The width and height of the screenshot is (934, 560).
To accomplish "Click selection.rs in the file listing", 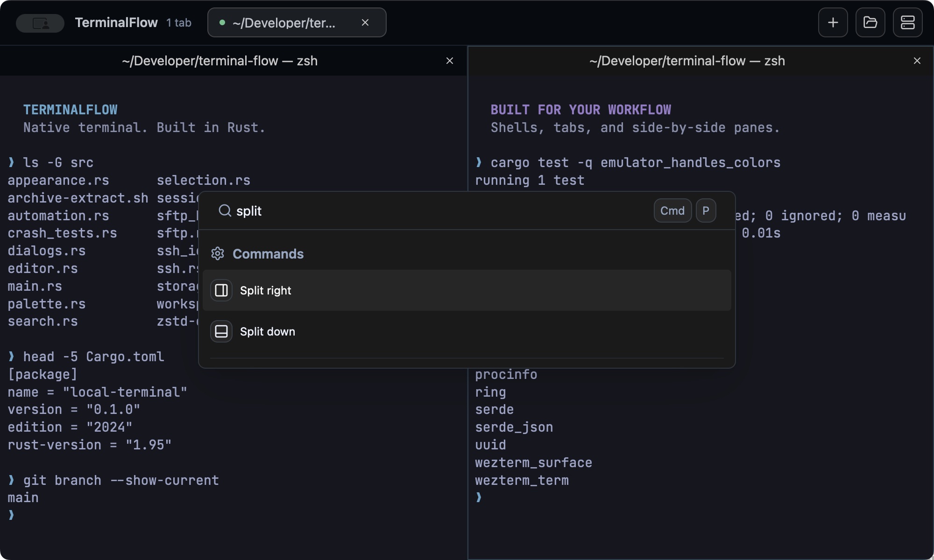I will pyautogui.click(x=204, y=180).
